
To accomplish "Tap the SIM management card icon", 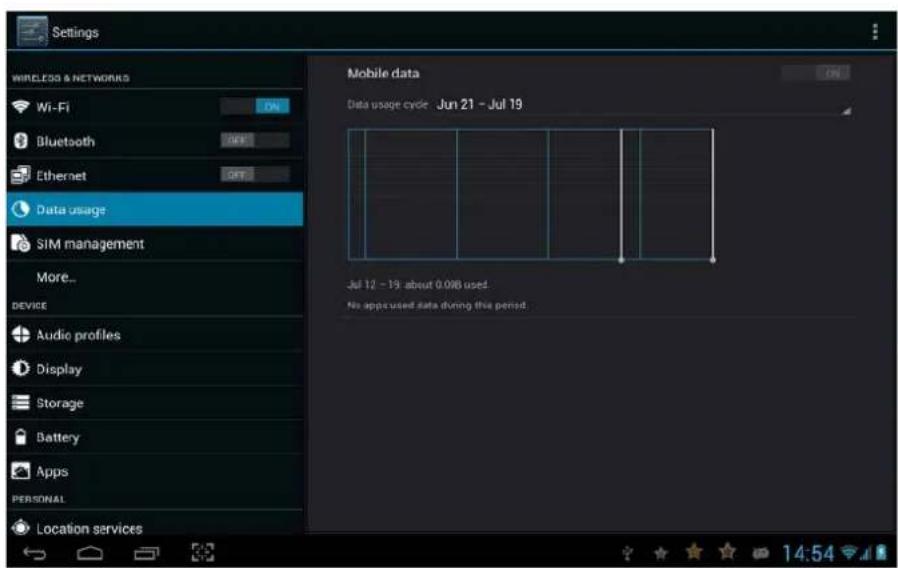I will pyautogui.click(x=21, y=243).
